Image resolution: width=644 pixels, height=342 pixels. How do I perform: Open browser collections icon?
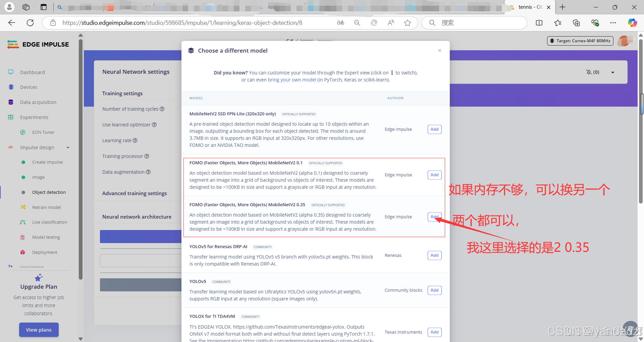[576, 23]
